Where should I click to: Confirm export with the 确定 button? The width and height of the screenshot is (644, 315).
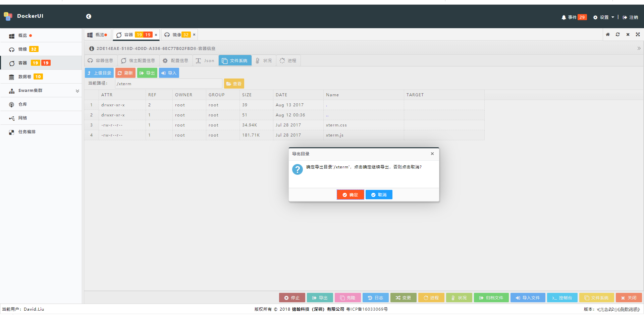[x=351, y=195]
